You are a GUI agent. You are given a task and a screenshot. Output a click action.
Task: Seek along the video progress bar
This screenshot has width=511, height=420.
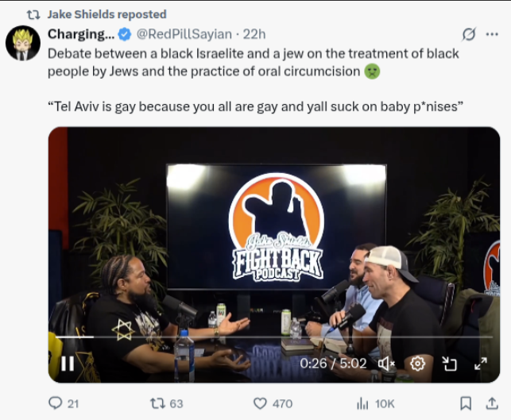(x=273, y=337)
